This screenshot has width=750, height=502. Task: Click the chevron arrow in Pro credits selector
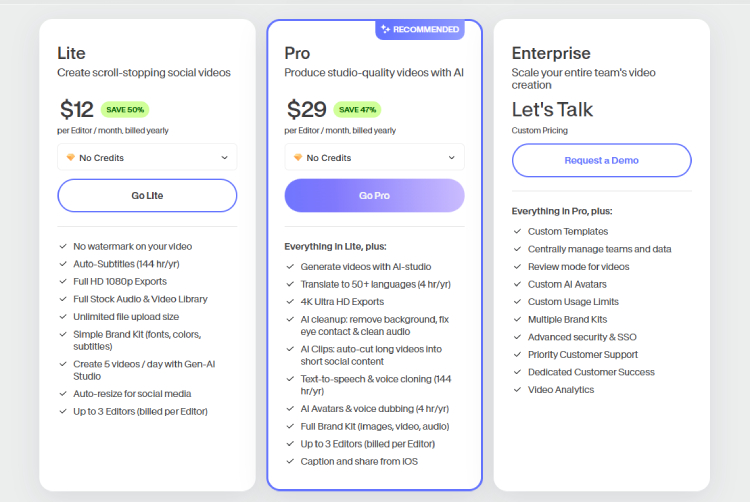pos(452,158)
